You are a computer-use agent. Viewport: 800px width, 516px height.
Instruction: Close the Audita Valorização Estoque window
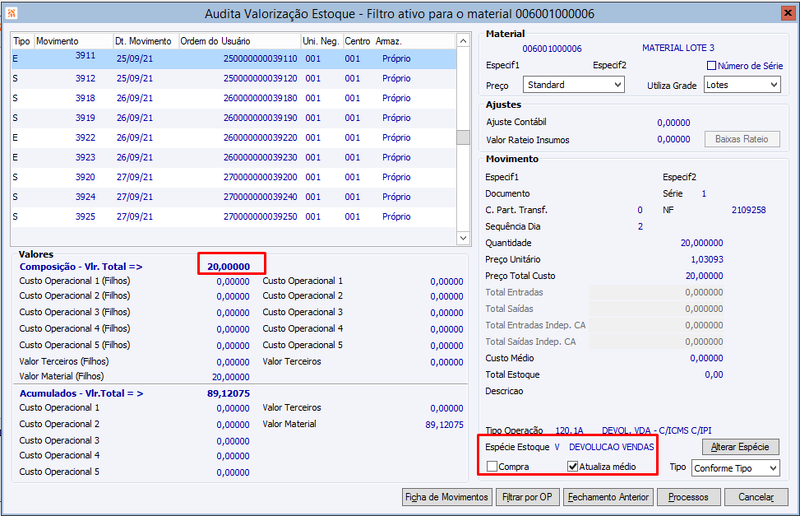click(x=788, y=13)
